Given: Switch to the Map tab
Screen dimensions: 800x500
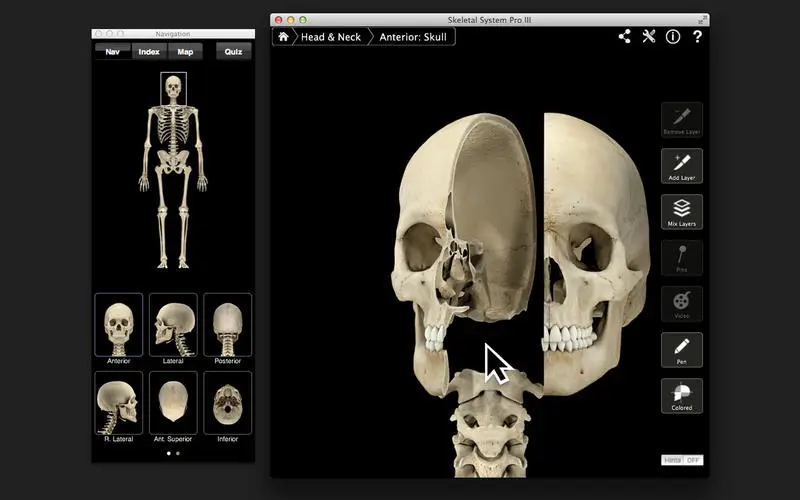Looking at the screenshot, I should tap(185, 52).
